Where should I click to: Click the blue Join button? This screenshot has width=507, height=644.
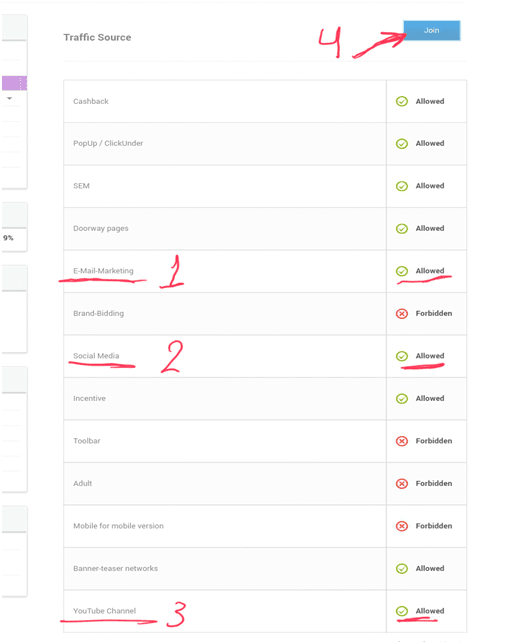coord(431,30)
